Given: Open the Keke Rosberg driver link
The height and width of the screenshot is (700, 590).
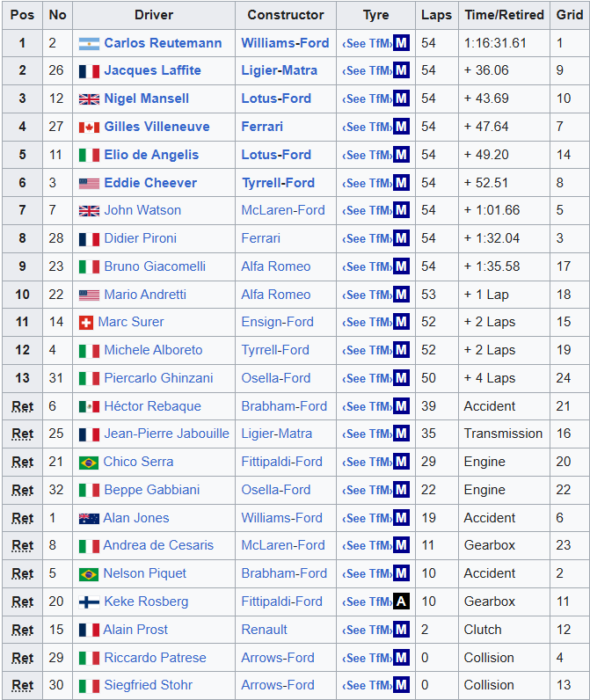Looking at the screenshot, I should click(146, 602).
